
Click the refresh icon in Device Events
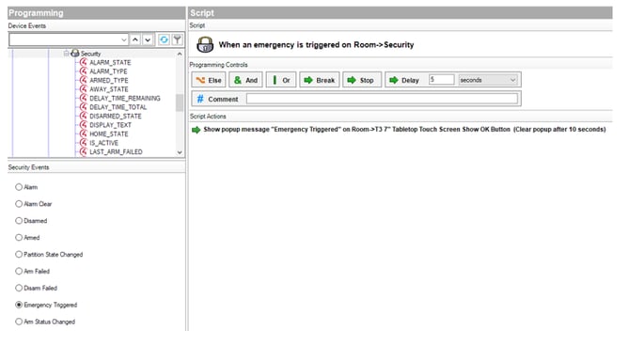(x=164, y=39)
